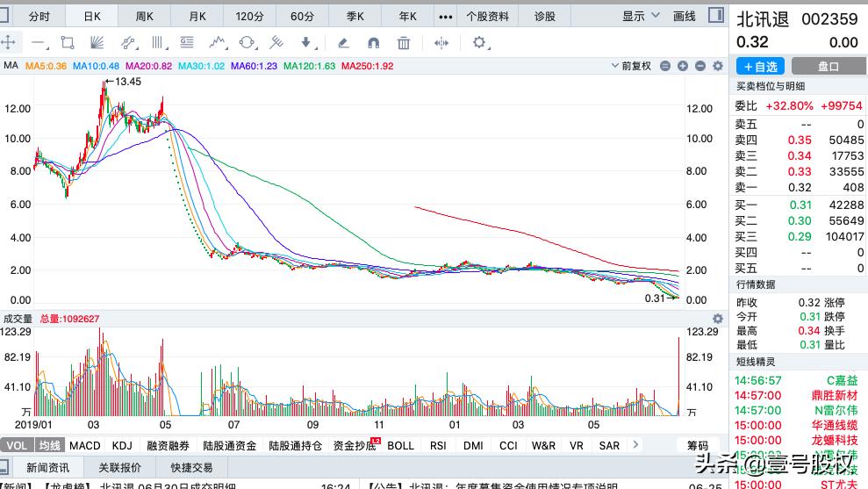Toggle the magnet snap tool

coord(374,43)
